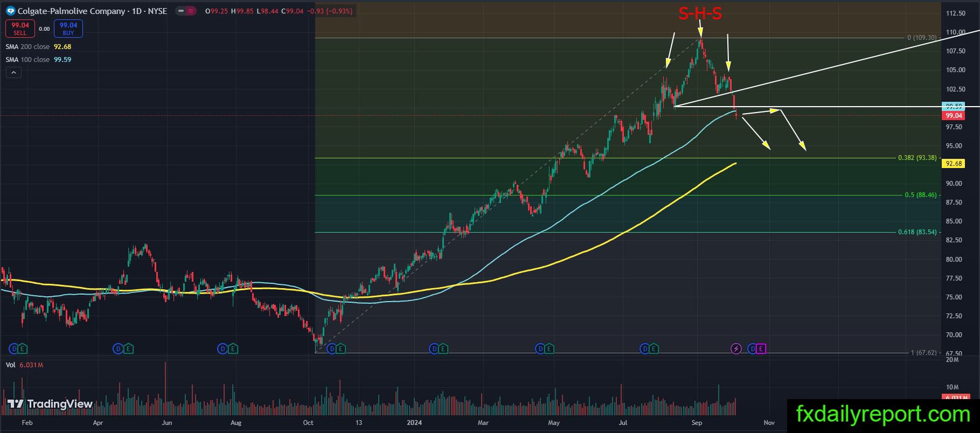This screenshot has width=980, height=433.
Task: Click the red 99.04 price axis label
Action: pos(954,116)
